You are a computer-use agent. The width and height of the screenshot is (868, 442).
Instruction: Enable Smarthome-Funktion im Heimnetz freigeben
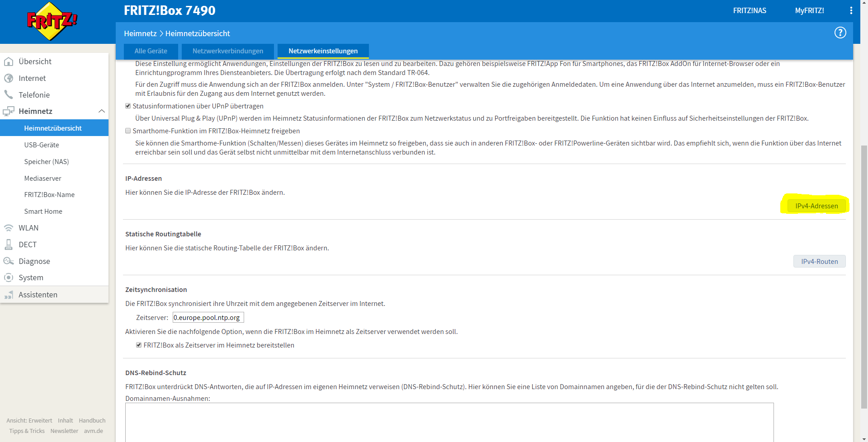[128, 131]
